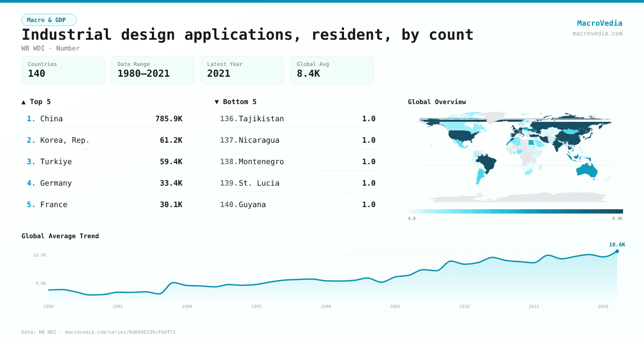Expand the Date Range 1980–2021 card
The width and height of the screenshot is (644, 338).
(x=152, y=70)
